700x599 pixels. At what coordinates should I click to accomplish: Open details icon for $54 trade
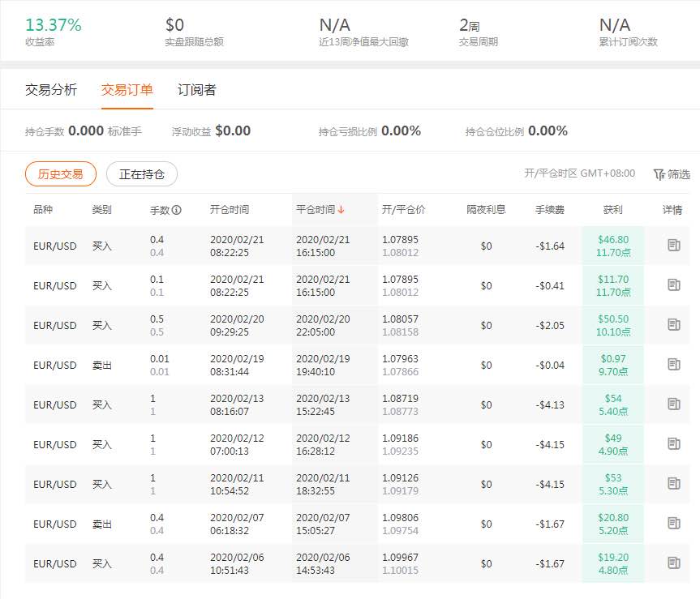point(674,404)
